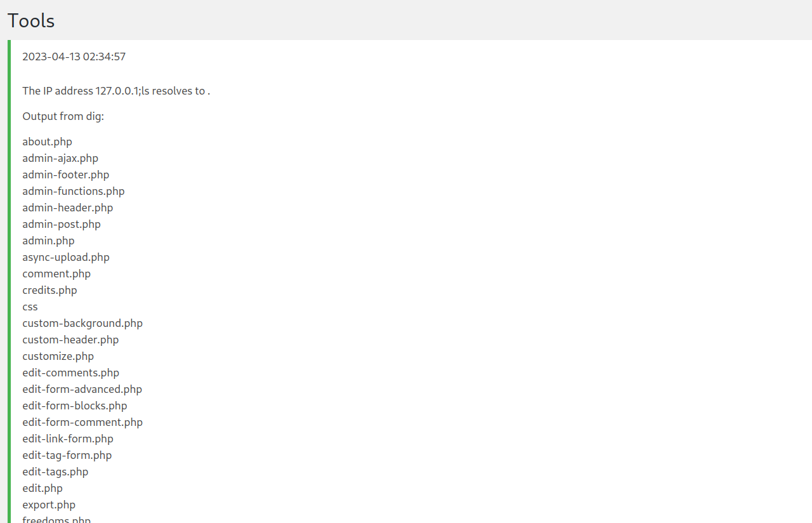Click the admin-functions.php line
The width and height of the screenshot is (812, 523).
pyautogui.click(x=73, y=191)
